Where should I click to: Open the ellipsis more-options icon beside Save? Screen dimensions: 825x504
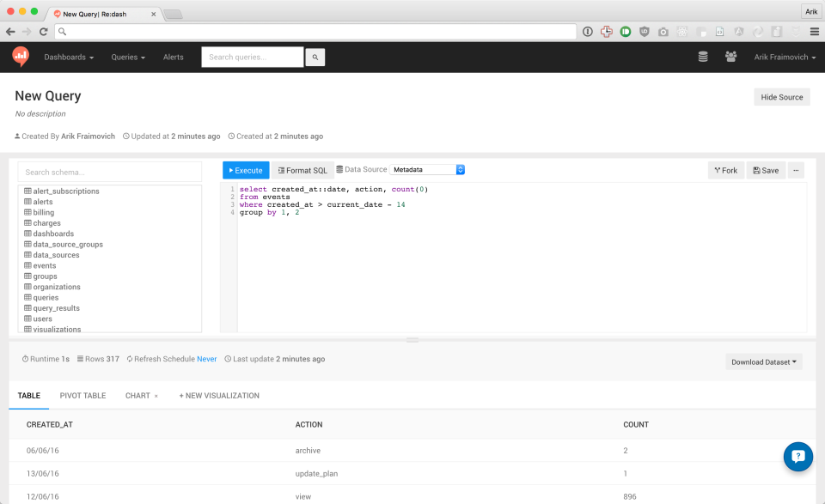point(796,170)
